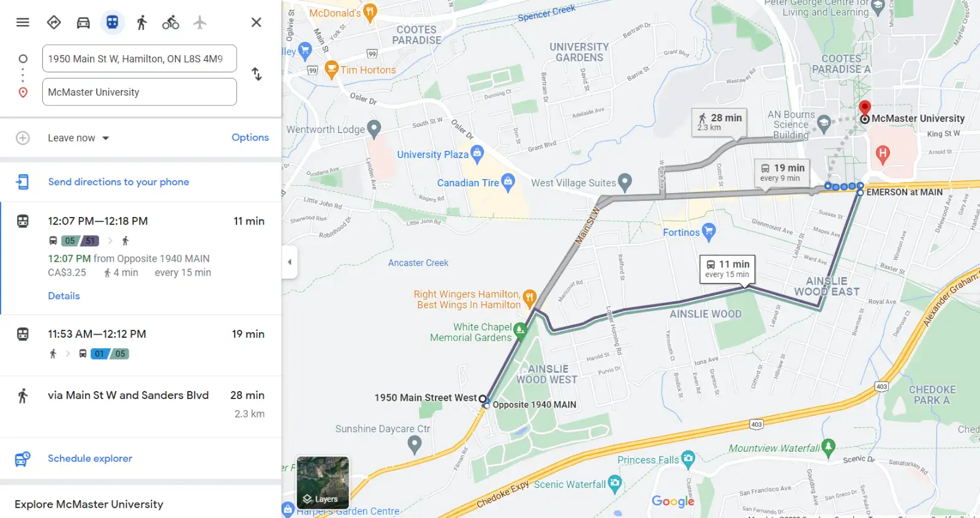Edit the McMaster University destination field
Image resolution: width=980 pixels, height=518 pixels.
point(140,92)
